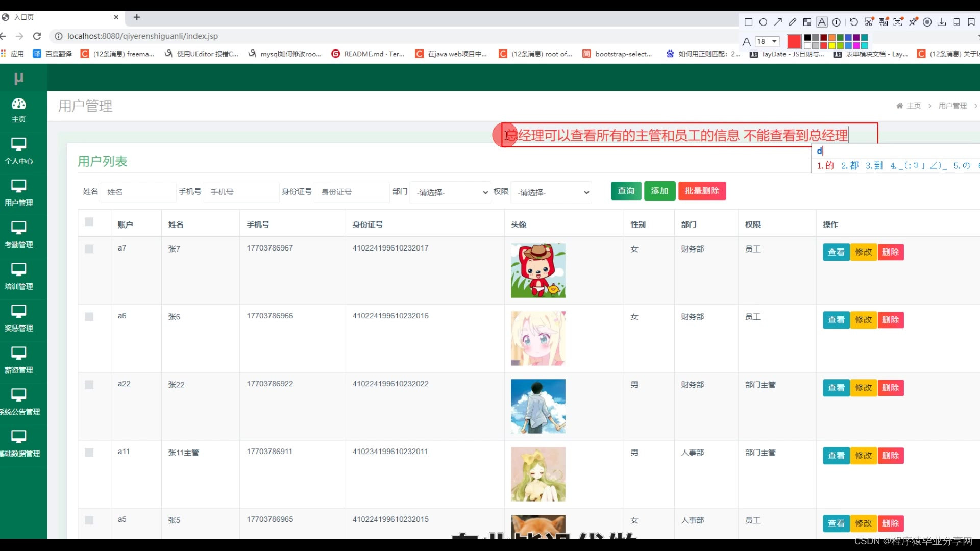The width and height of the screenshot is (980, 551).
Task: Select the rectangle annotation tool
Action: pyautogui.click(x=748, y=22)
